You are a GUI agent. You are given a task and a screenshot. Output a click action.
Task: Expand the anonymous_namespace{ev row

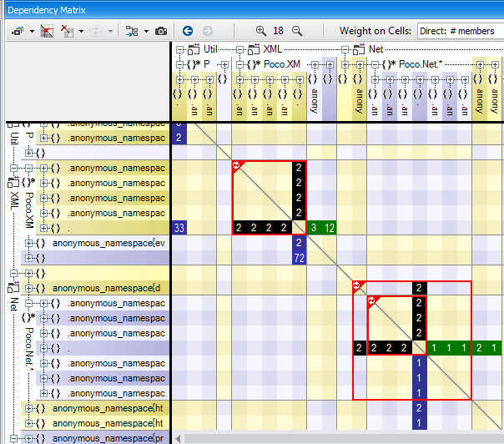point(29,243)
